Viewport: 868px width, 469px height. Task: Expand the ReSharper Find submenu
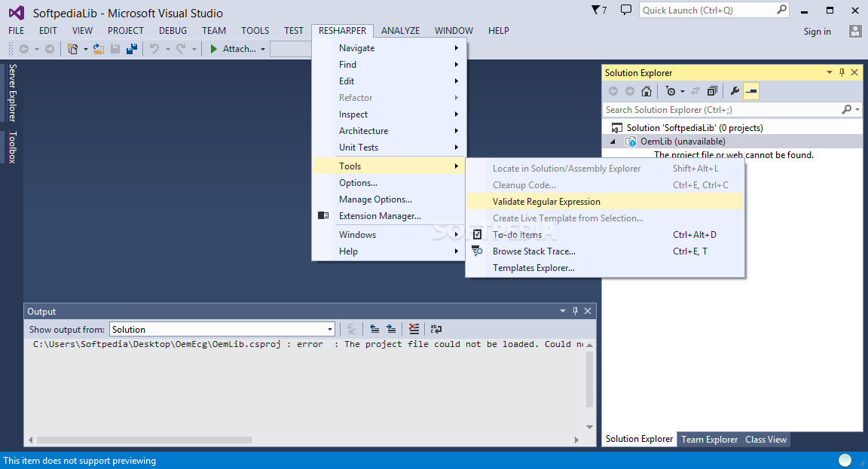tap(389, 65)
